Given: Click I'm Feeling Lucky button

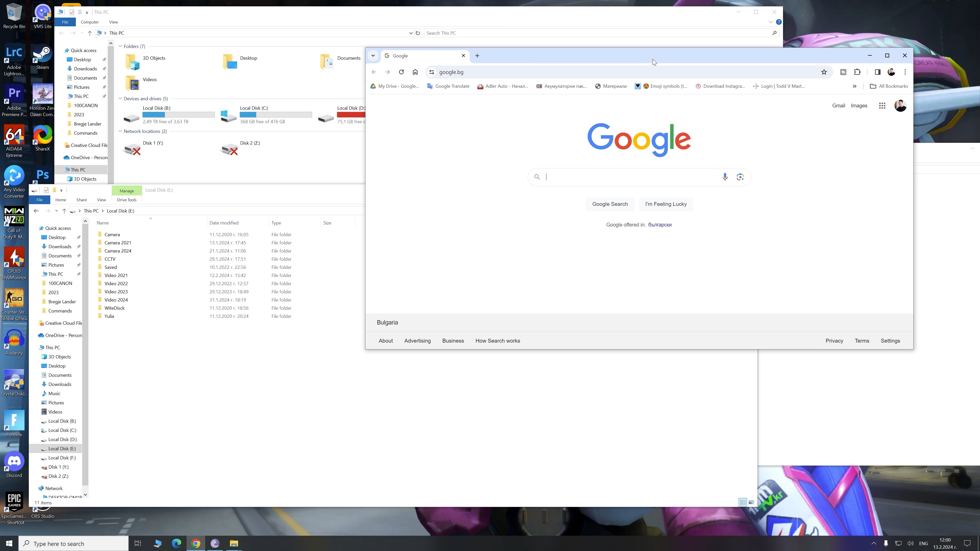Looking at the screenshot, I should pos(666,204).
